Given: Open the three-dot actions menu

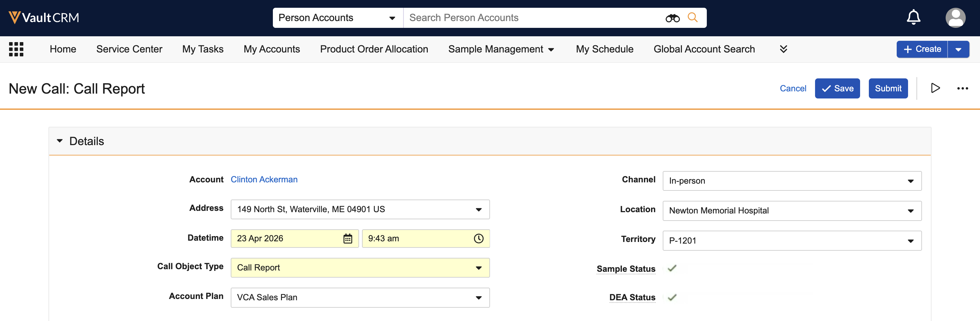Looking at the screenshot, I should pos(962,88).
